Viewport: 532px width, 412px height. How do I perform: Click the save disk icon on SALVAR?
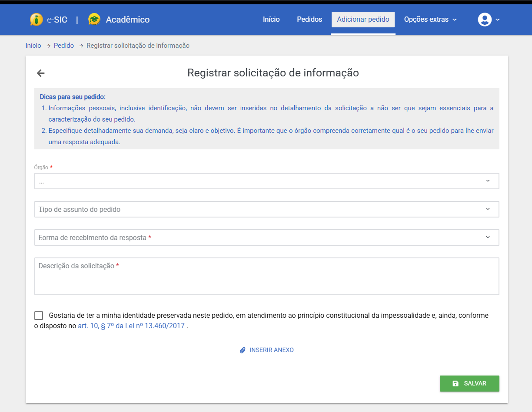tap(455, 383)
